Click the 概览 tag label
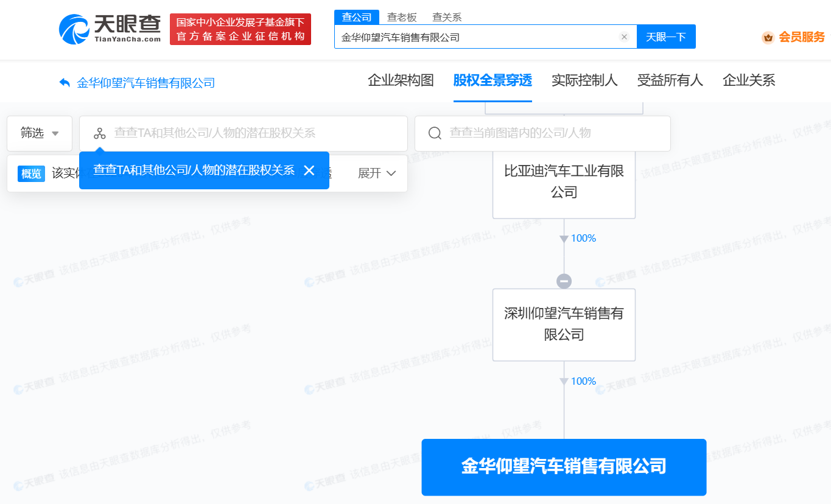This screenshot has width=831, height=504. (x=30, y=173)
